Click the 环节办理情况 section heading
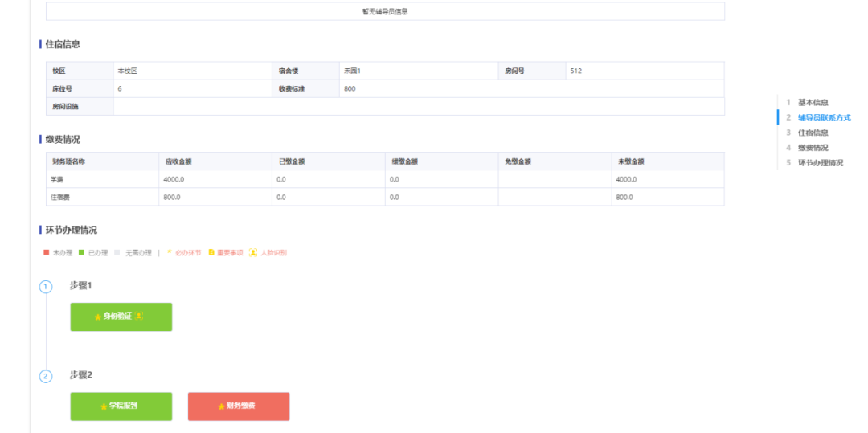Image resolution: width=868 pixels, height=433 pixels. pyautogui.click(x=72, y=230)
